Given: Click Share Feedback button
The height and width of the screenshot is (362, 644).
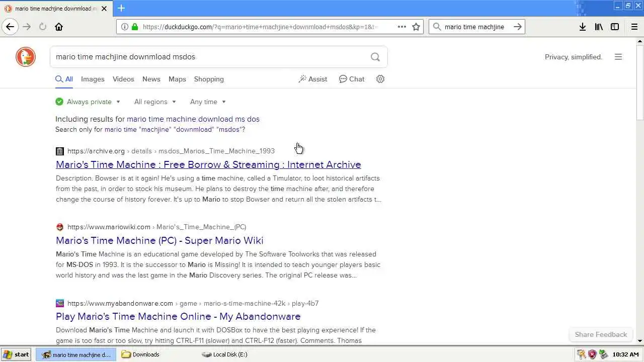Looking at the screenshot, I should pyautogui.click(x=601, y=334).
